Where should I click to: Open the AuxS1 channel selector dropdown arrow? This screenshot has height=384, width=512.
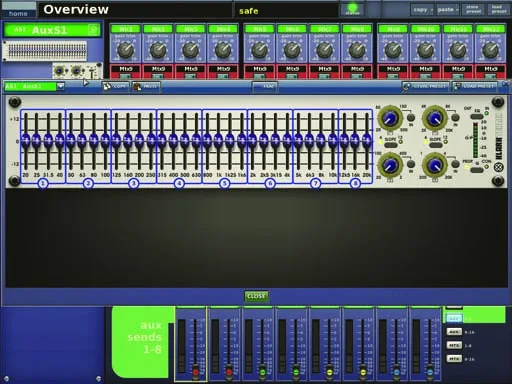click(x=60, y=86)
